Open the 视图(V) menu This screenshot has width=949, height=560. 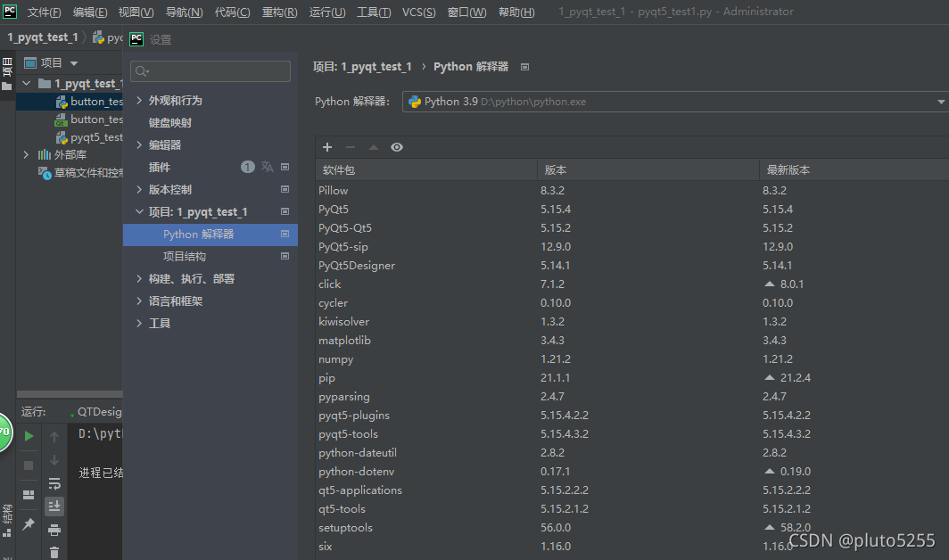pos(136,12)
